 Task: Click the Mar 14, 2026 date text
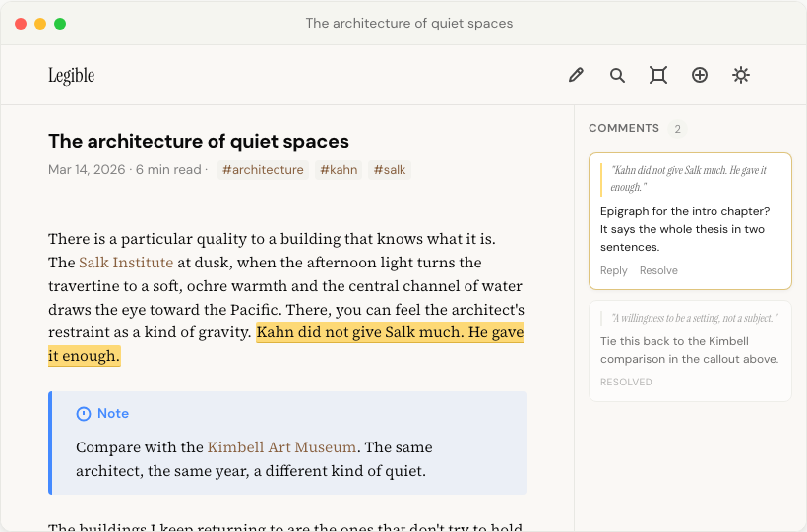[x=87, y=170]
